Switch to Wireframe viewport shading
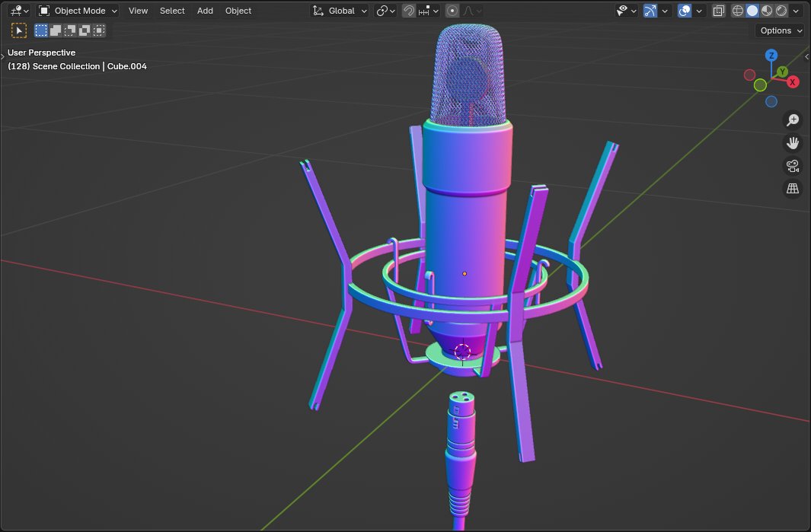 pyautogui.click(x=737, y=11)
